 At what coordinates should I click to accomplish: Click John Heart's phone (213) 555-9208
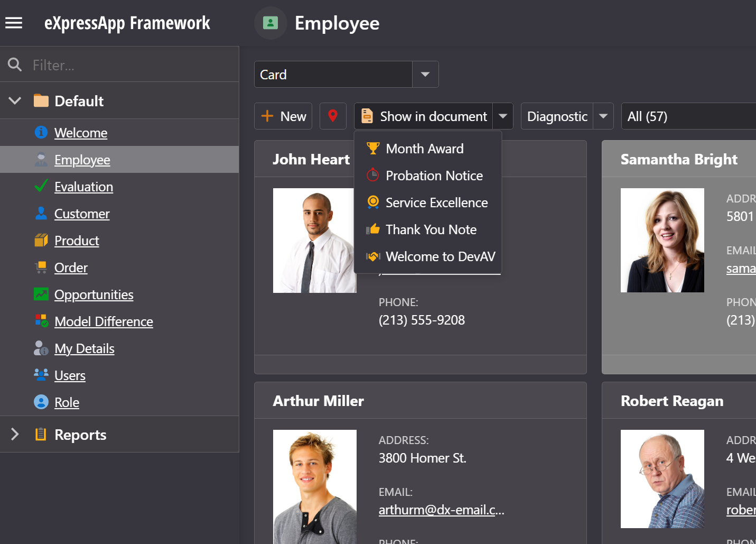coord(422,320)
